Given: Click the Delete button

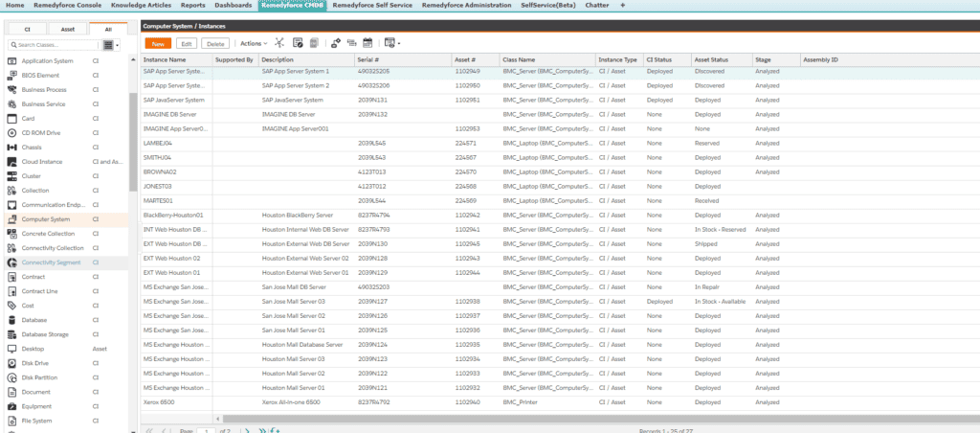Looking at the screenshot, I should click(x=215, y=43).
